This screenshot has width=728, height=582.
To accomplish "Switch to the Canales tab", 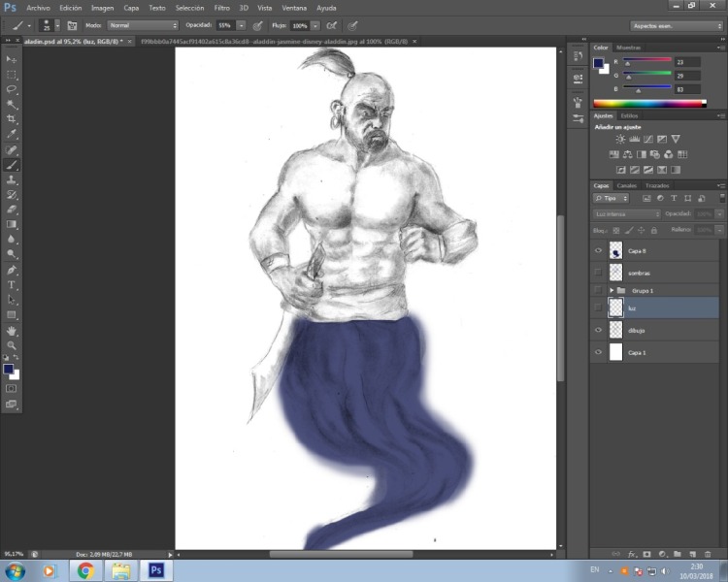I will pyautogui.click(x=626, y=185).
